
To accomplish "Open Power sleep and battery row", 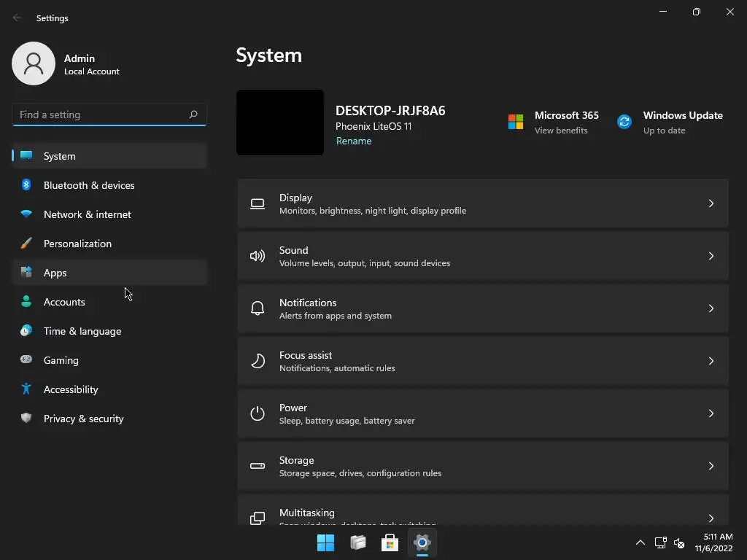I will click(483, 413).
